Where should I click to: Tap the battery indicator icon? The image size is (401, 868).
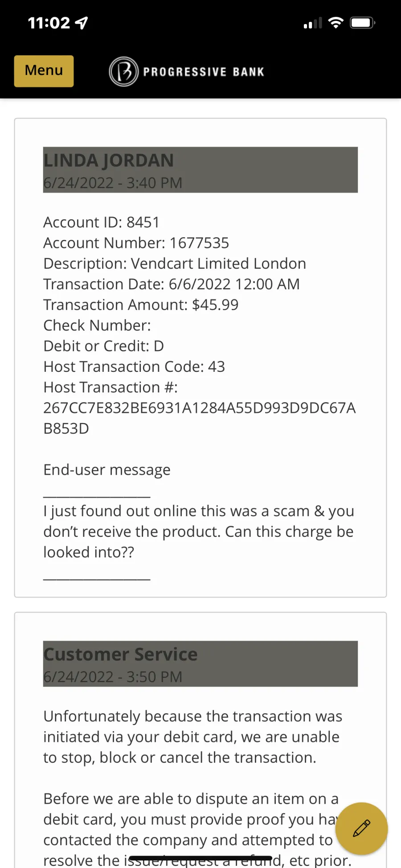pos(363,23)
